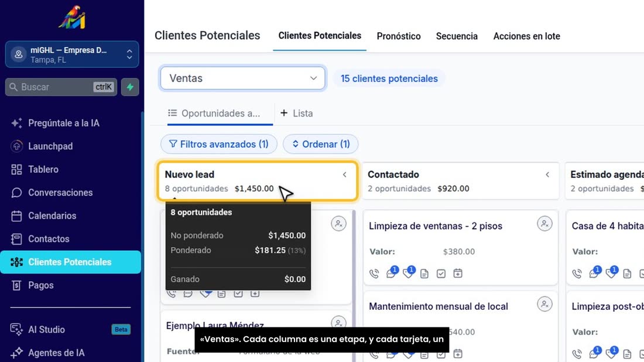
Task: Switch to the Acciones en lote tab
Action: pos(526,36)
